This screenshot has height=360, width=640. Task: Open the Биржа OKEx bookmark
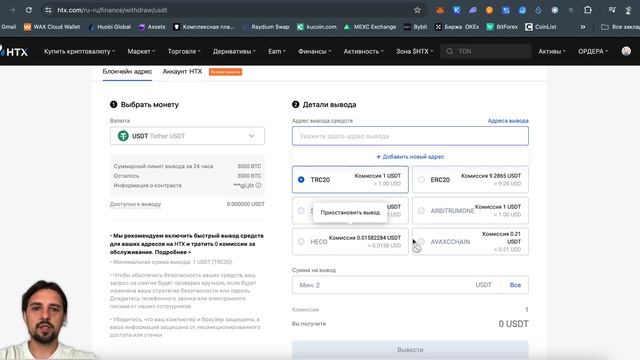pos(457,27)
